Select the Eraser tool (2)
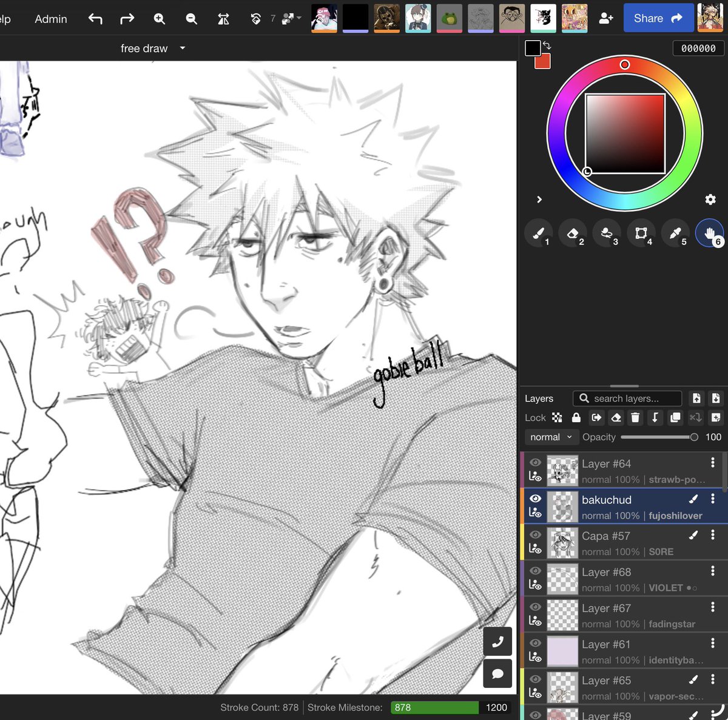 coord(573,233)
